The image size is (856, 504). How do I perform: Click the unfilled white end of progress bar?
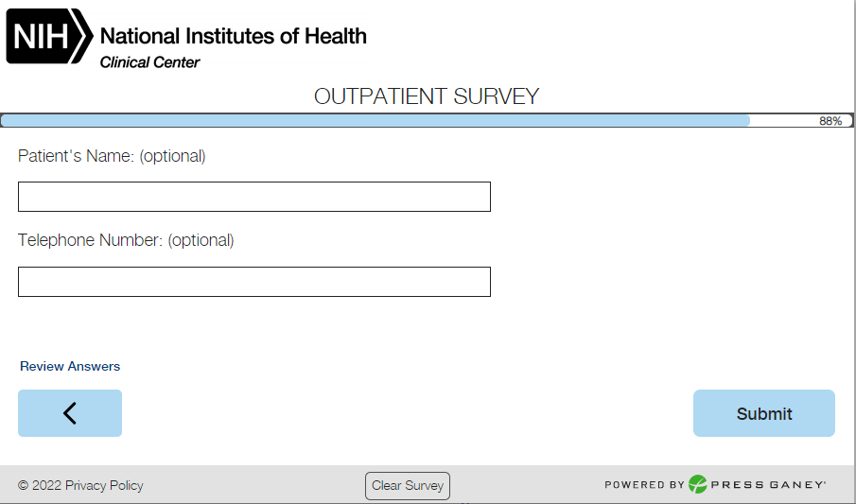point(785,121)
